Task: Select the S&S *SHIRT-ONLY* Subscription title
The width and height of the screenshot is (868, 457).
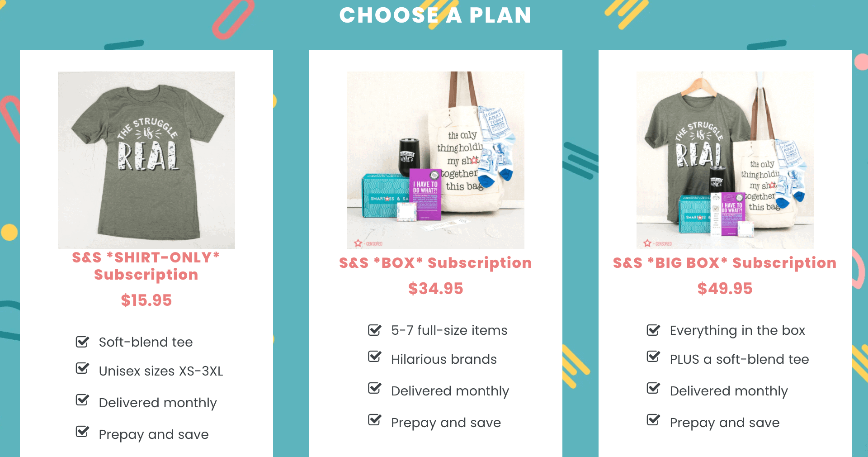Action: click(146, 266)
